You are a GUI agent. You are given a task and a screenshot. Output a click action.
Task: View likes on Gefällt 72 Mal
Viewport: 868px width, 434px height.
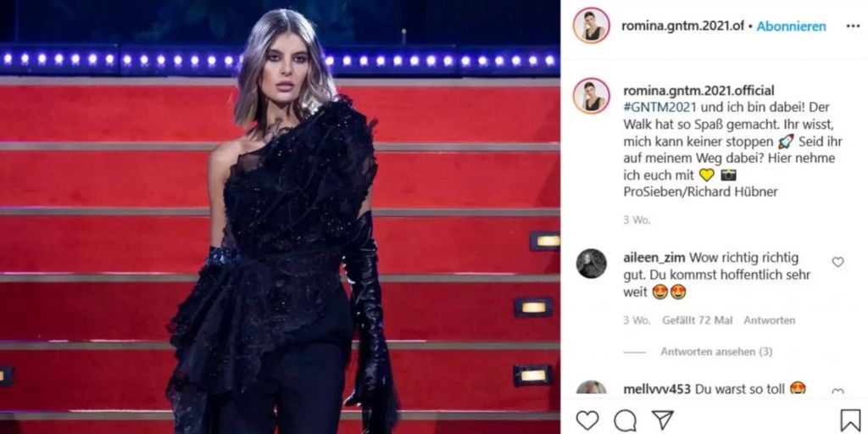tap(697, 320)
